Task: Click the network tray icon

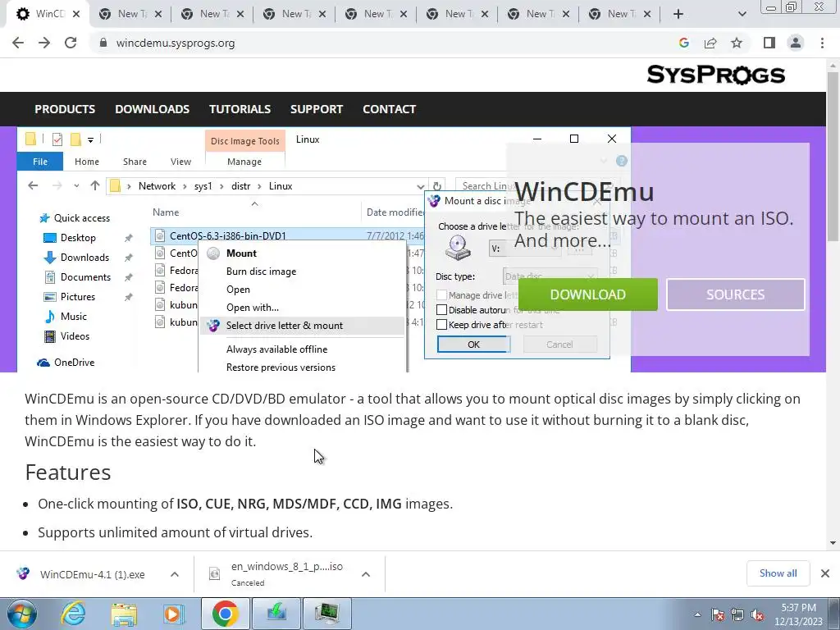Action: click(x=737, y=614)
